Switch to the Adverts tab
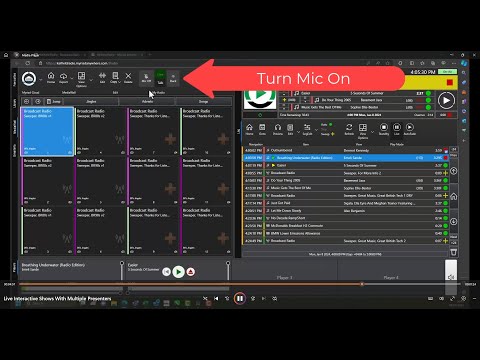Image resolution: width=480 pixels, height=360 pixels. 147,101
